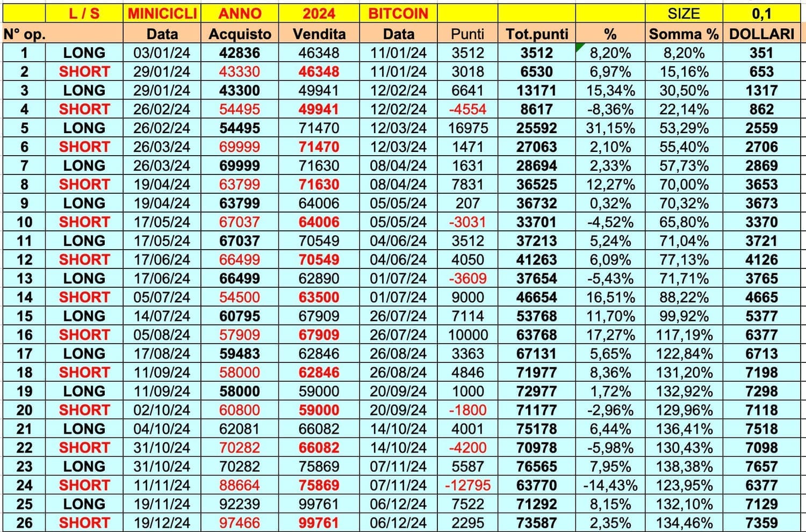Image resolution: width=806 pixels, height=532 pixels.
Task: Select the negative points cell -3609
Action: (x=467, y=278)
